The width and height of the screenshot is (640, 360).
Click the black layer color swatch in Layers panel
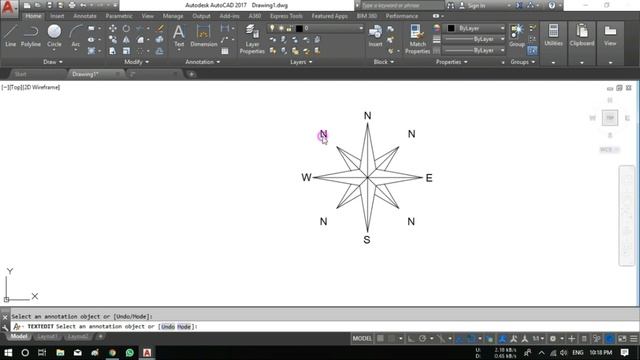pos(299,28)
